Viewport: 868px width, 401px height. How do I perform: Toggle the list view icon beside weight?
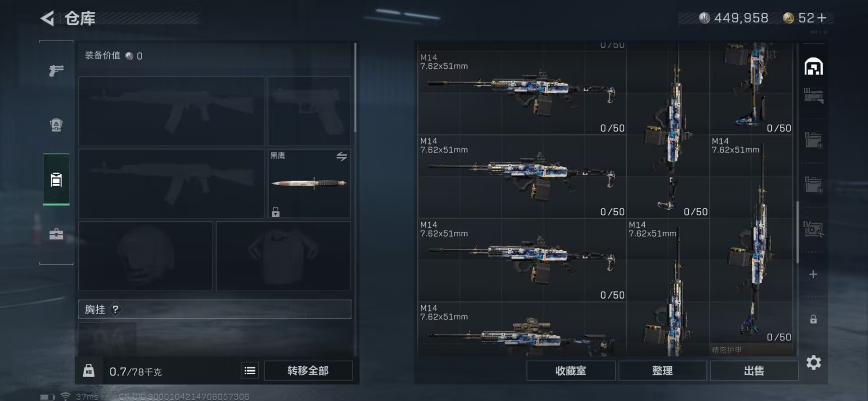click(250, 371)
